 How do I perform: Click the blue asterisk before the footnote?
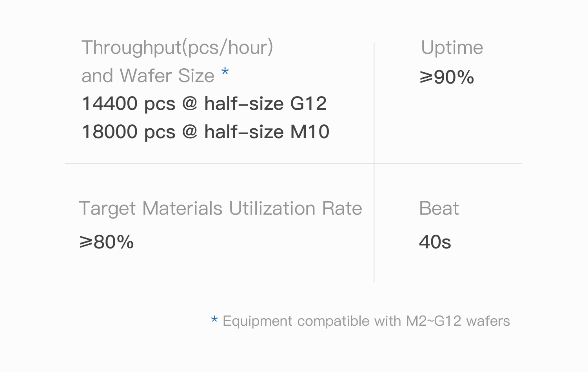click(214, 320)
